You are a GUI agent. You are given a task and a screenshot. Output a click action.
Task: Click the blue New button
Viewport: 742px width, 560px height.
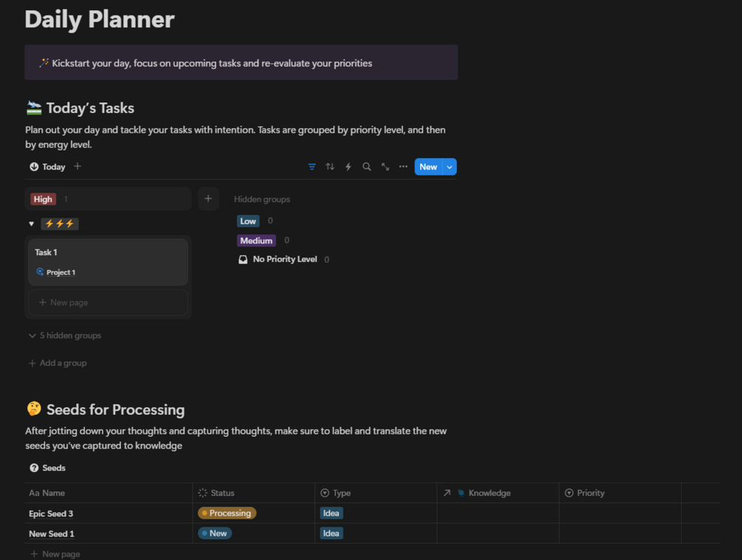coord(428,167)
